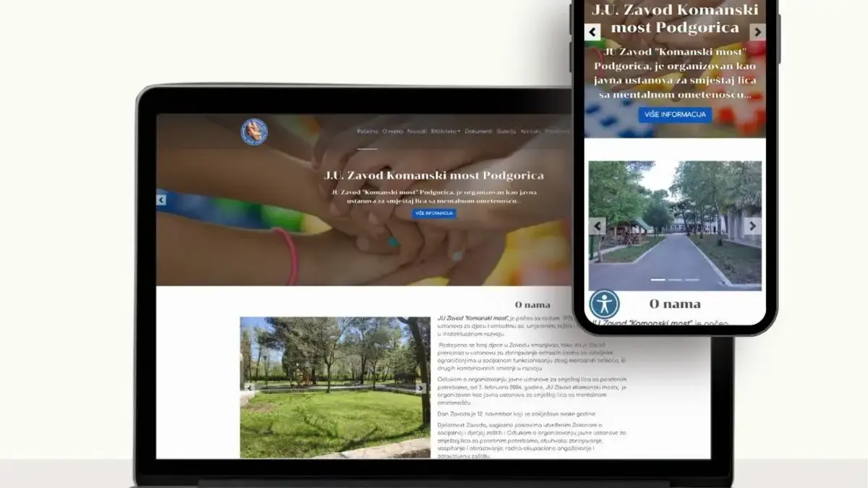The width and height of the screenshot is (868, 488).
Task: Open the O nama menu item
Action: [393, 132]
